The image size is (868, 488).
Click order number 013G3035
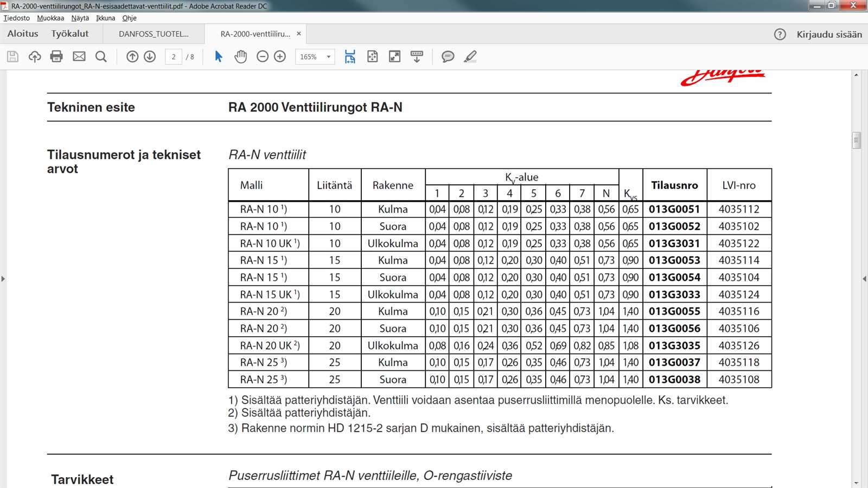click(x=674, y=345)
